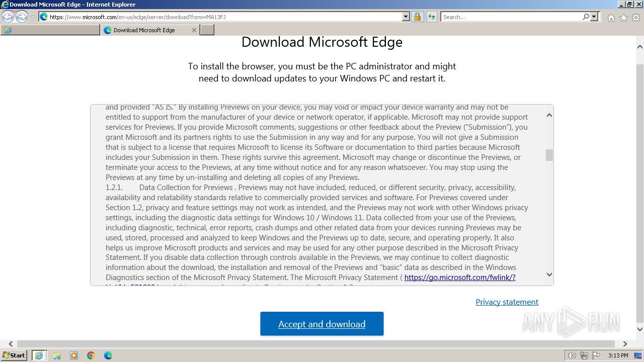Click the Home icon
Screen dimensions: 644x362
(611, 18)
